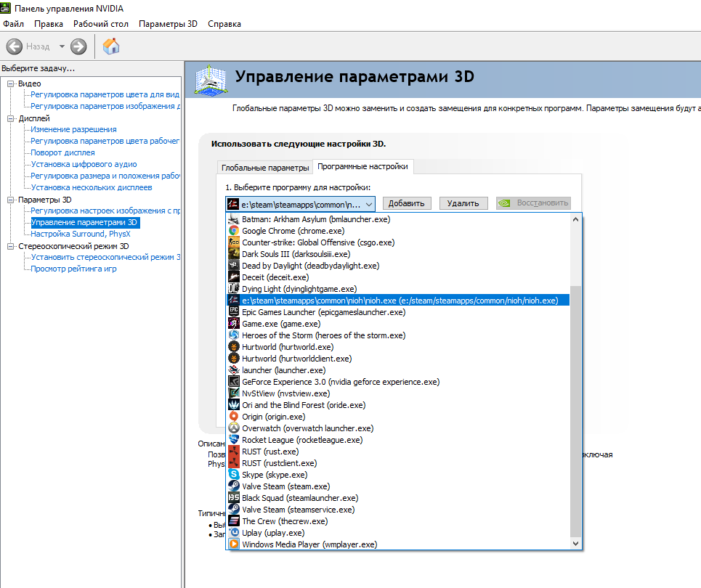
Task: Open the Параметры 3D menu
Action: pyautogui.click(x=168, y=24)
